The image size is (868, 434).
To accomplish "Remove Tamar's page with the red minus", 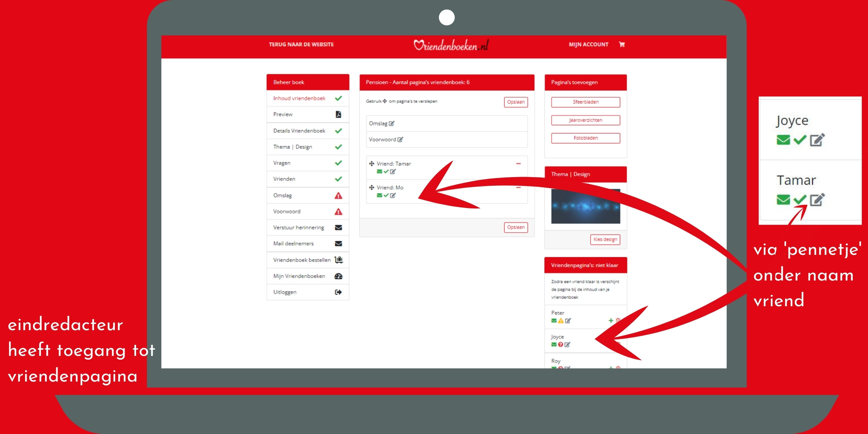I will pos(518,164).
